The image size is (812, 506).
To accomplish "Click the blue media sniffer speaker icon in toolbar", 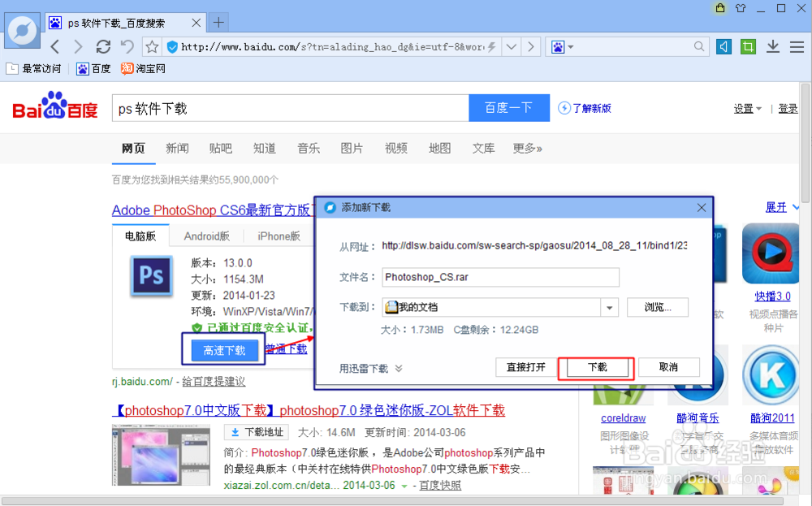I will click(x=723, y=46).
